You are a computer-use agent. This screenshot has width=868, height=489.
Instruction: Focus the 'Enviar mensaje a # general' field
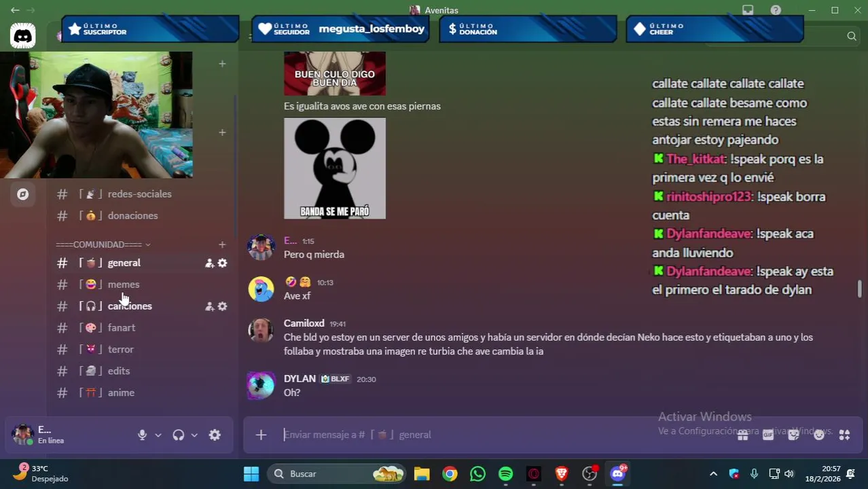(x=503, y=435)
